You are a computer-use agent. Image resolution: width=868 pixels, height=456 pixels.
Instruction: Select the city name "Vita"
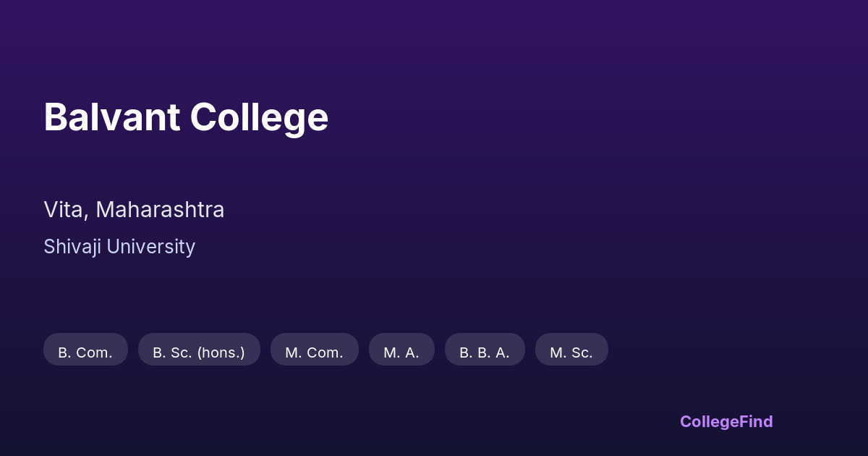click(65, 210)
